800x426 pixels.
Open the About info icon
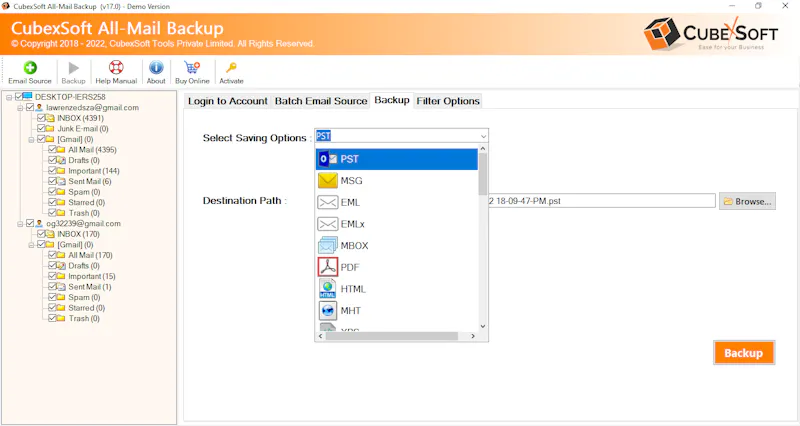point(156,67)
